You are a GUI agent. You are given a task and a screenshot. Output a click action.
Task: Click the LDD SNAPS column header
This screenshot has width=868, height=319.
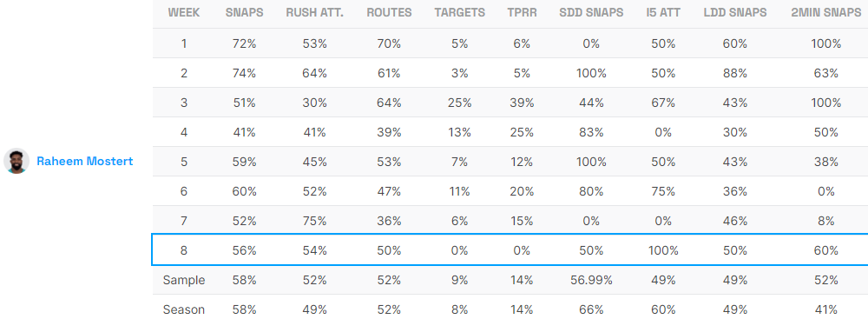click(735, 12)
